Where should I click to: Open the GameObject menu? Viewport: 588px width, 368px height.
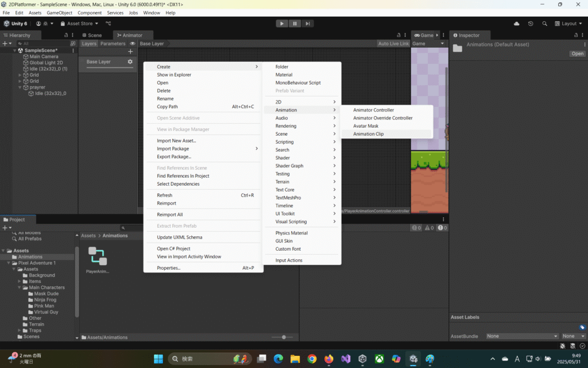coord(59,13)
